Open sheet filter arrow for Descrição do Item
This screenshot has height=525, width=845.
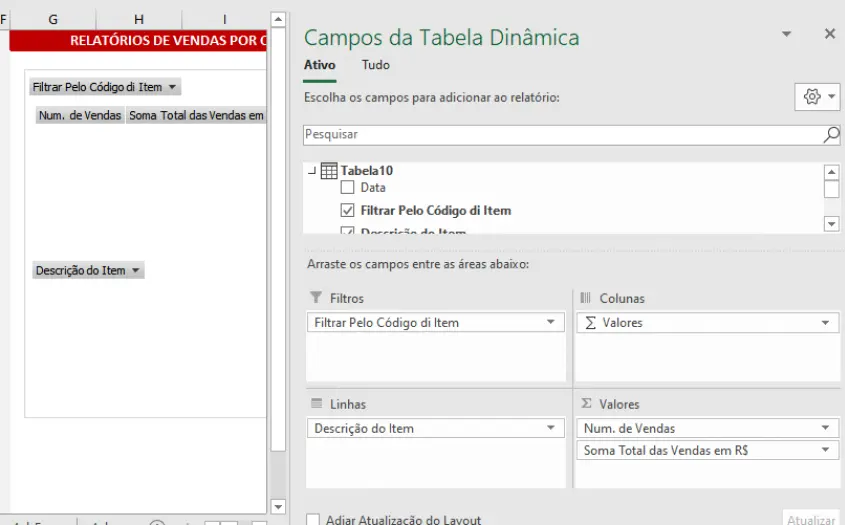(x=135, y=271)
